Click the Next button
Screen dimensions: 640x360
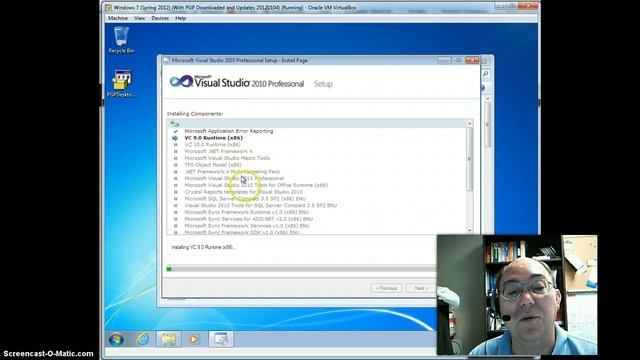421,288
